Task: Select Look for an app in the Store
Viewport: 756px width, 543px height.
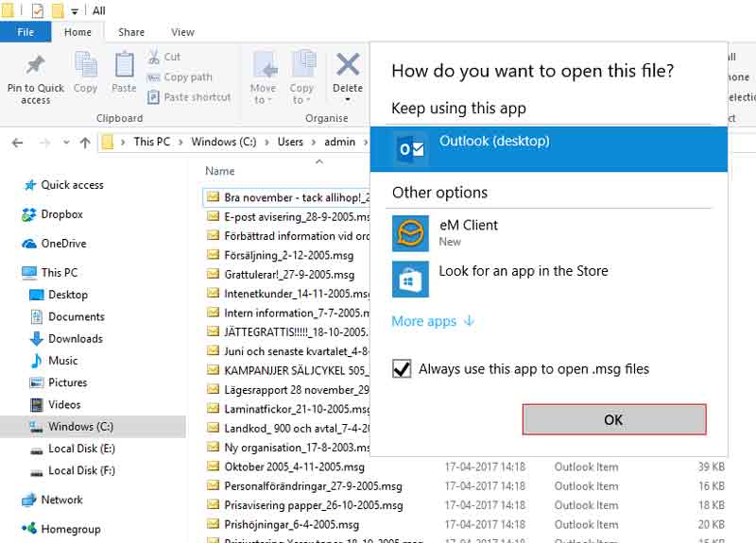Action: pos(549,280)
